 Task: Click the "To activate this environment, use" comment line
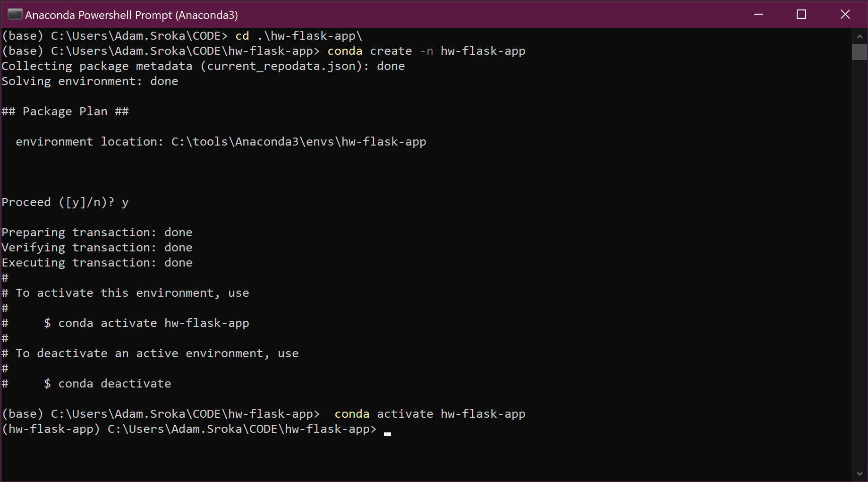pyautogui.click(x=132, y=293)
